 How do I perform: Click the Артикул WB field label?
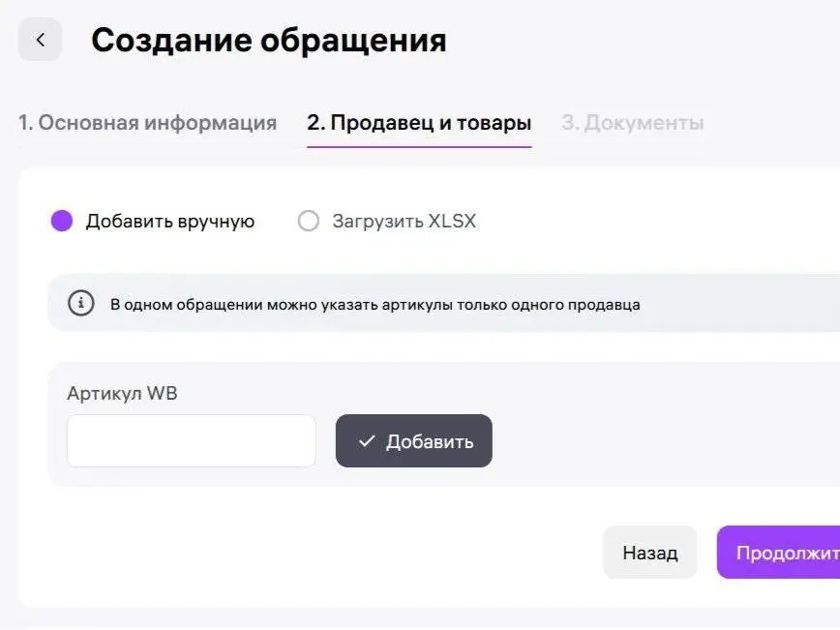pos(122,393)
